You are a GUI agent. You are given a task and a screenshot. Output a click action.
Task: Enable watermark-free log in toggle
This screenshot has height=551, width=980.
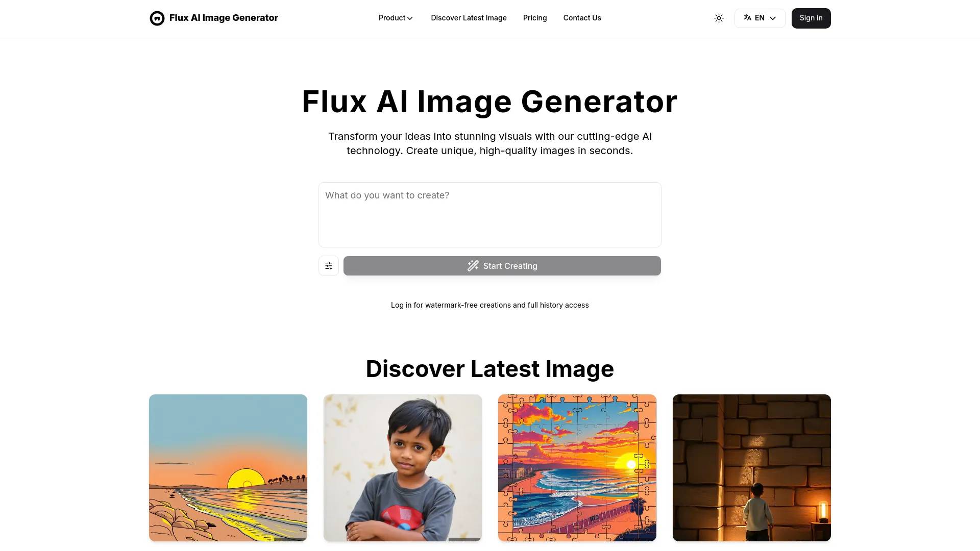coord(489,305)
